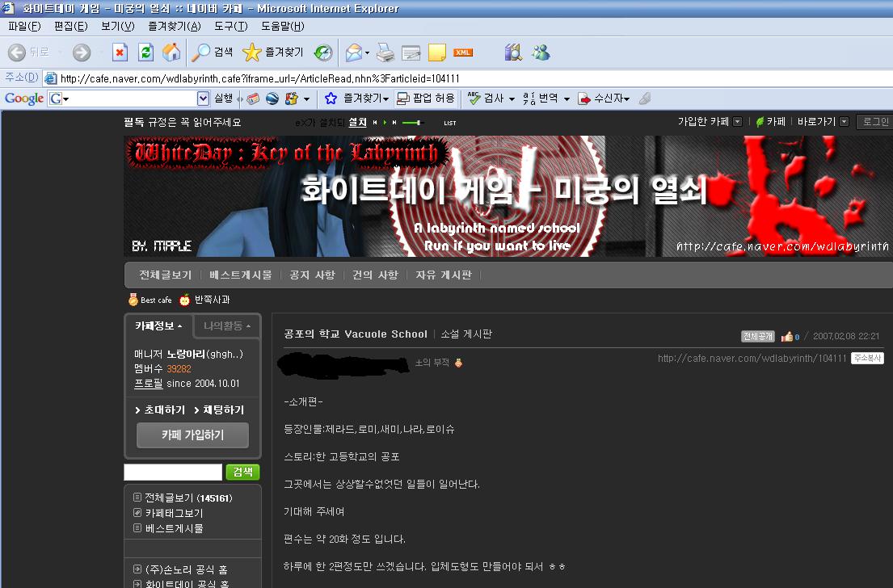
Task: Open the 도구(T) menu
Action: 230,26
